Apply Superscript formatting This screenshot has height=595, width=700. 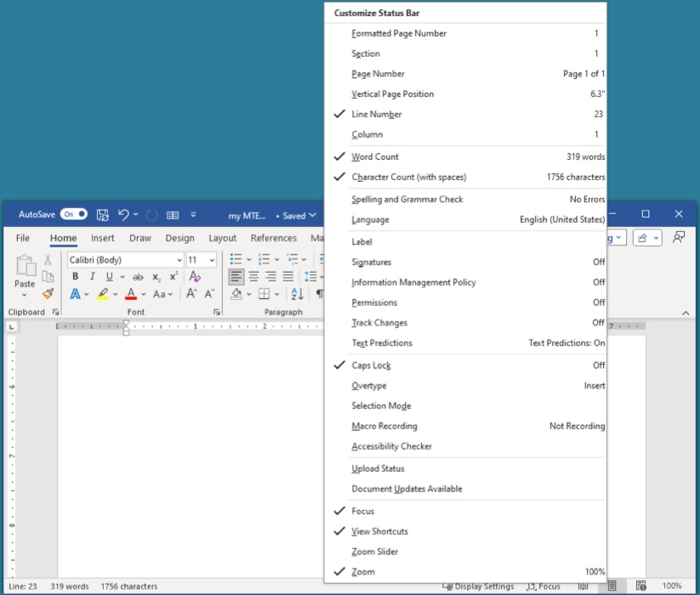click(x=173, y=276)
